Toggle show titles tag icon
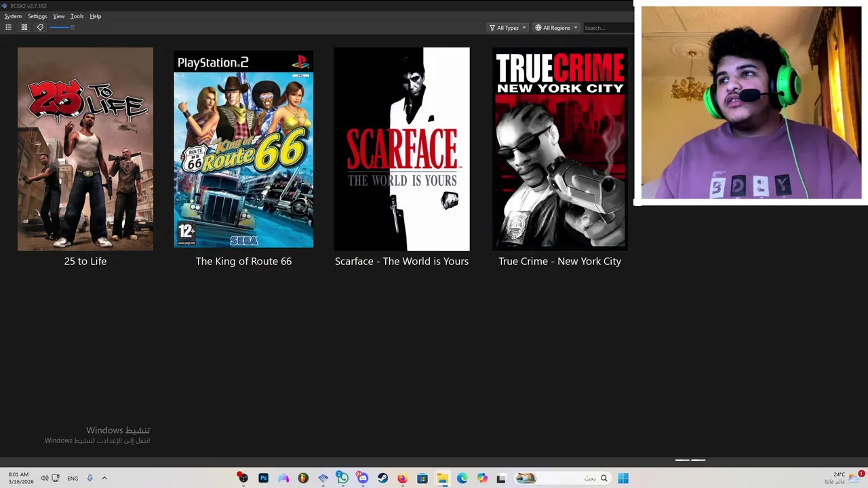This screenshot has height=488, width=868. [x=40, y=27]
